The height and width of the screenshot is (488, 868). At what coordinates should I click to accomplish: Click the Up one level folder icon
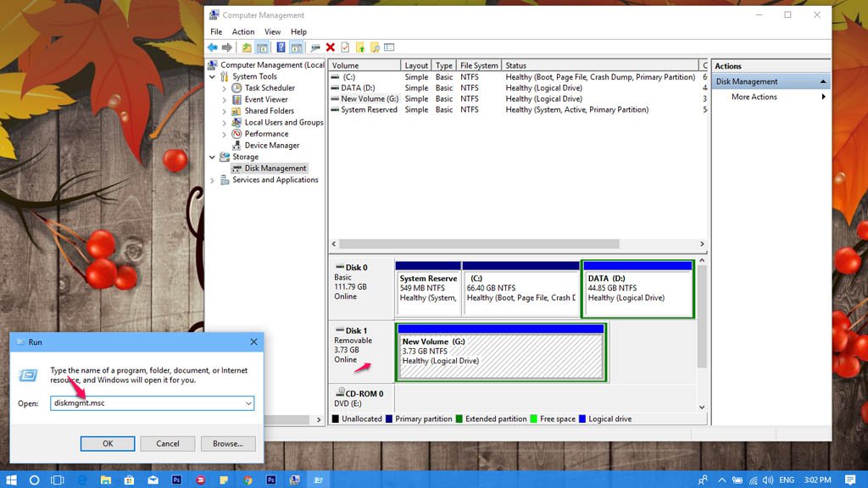point(247,47)
